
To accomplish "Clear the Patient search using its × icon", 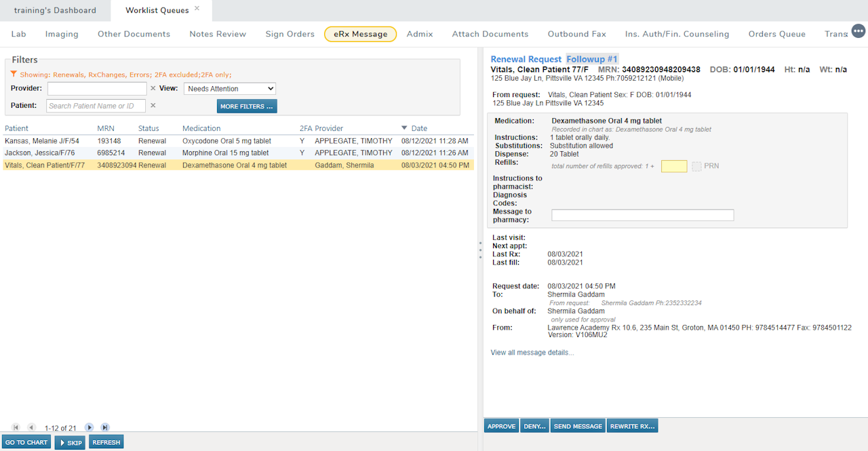I will tap(153, 106).
